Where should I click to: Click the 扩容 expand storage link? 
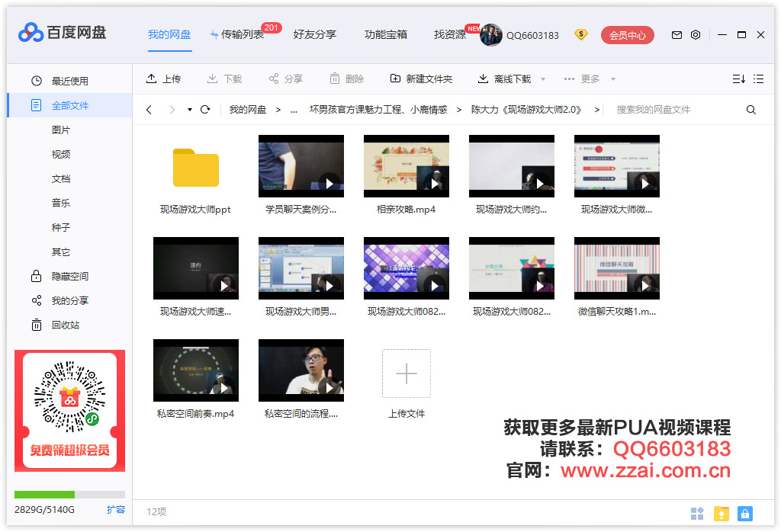[x=116, y=510]
